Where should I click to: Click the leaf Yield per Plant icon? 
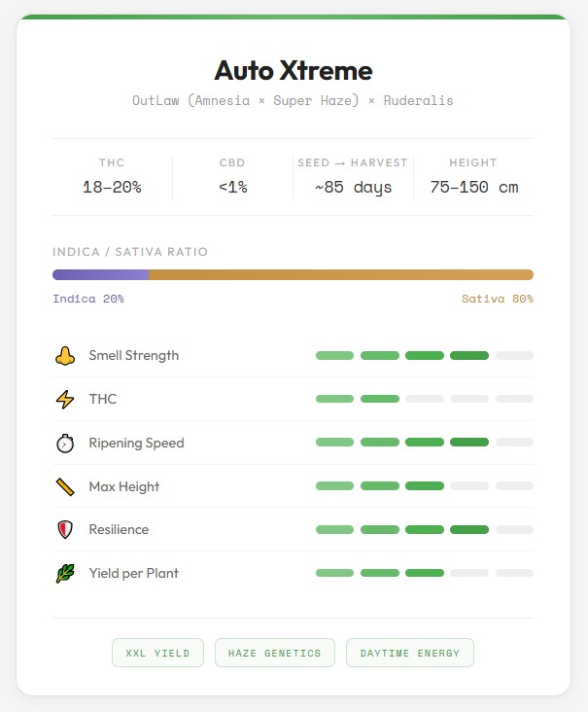click(65, 574)
